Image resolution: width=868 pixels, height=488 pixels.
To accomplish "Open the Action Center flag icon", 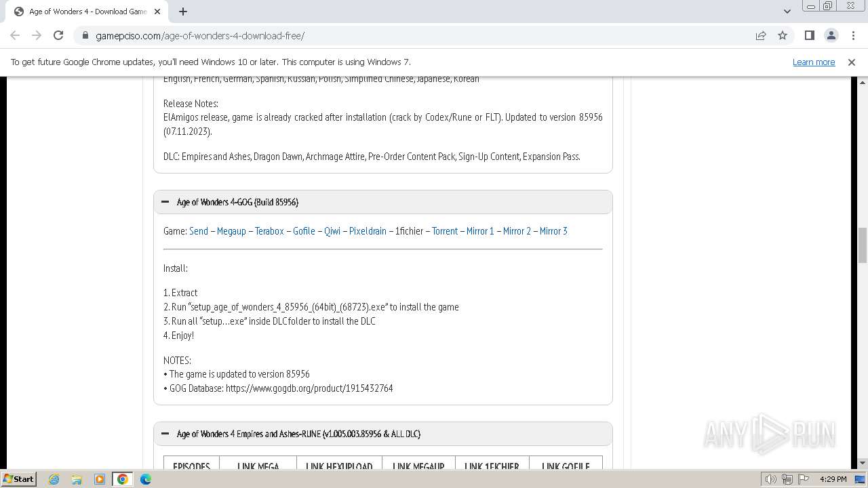I will tap(804, 479).
